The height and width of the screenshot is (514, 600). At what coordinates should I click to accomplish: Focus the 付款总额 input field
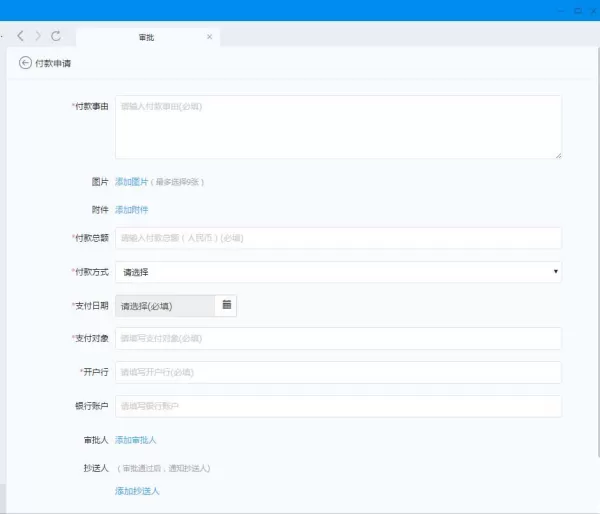(x=338, y=238)
